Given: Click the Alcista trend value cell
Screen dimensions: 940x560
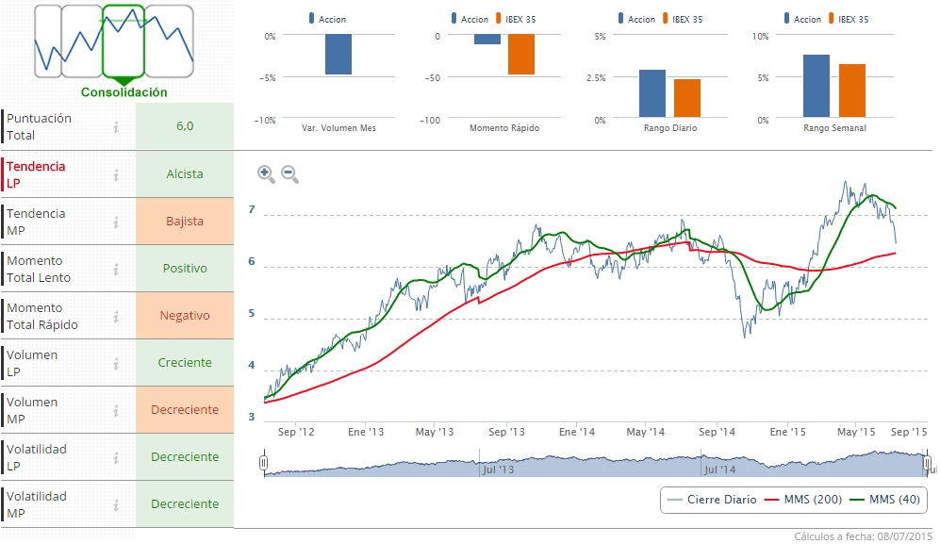Looking at the screenshot, I should (185, 174).
